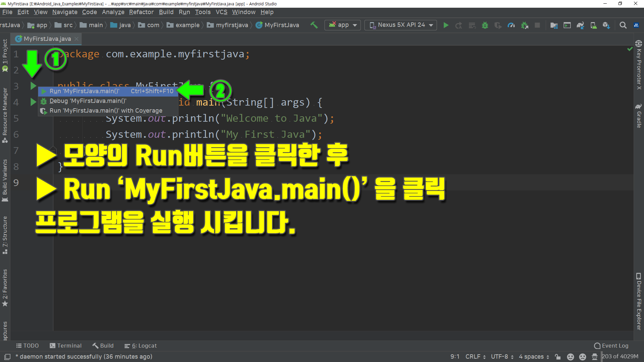Open the Profiler gauge icon
The width and height of the screenshot is (644, 362).
[511, 25]
